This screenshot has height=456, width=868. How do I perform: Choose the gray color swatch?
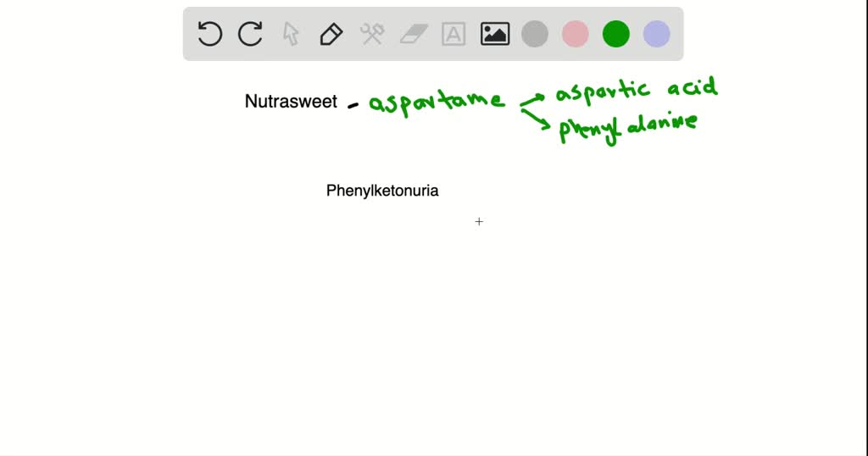pos(535,34)
